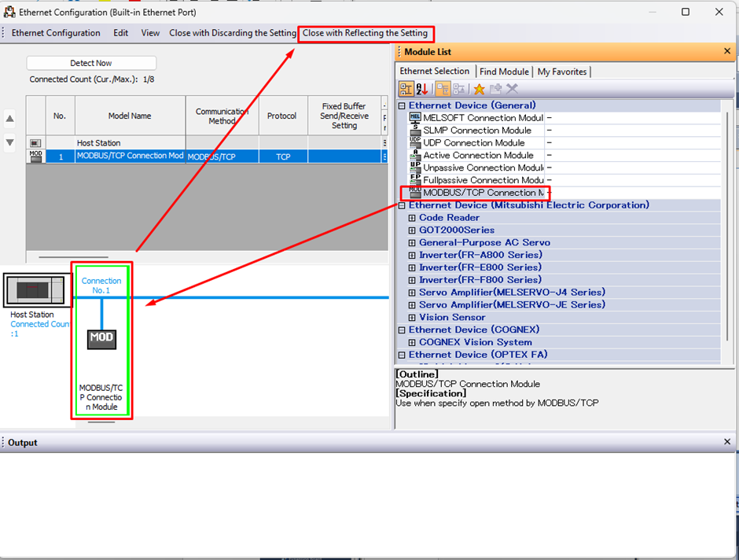Viewport: 739px width, 560px height.
Task: Click the Host Station PLC image
Action: click(36, 290)
